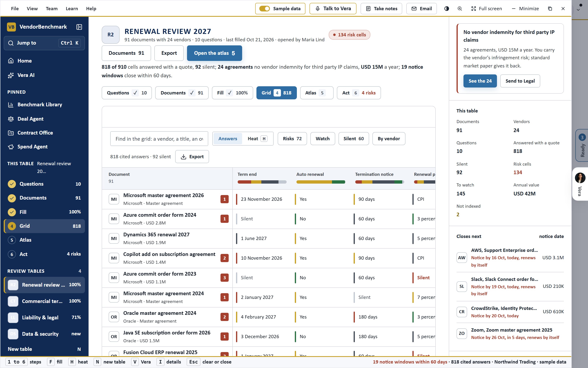Open Spend Agent
The width and height of the screenshot is (588, 368).
(x=44, y=147)
